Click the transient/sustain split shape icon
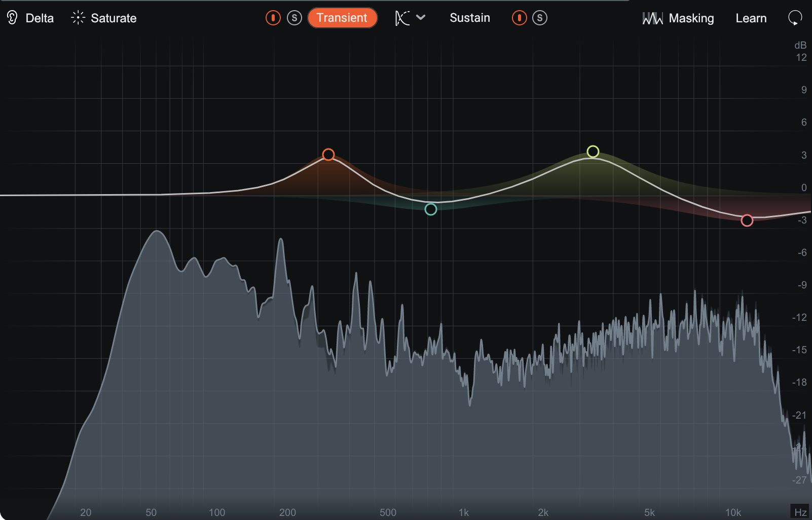Screen dimensions: 812x520 pyautogui.click(x=402, y=18)
